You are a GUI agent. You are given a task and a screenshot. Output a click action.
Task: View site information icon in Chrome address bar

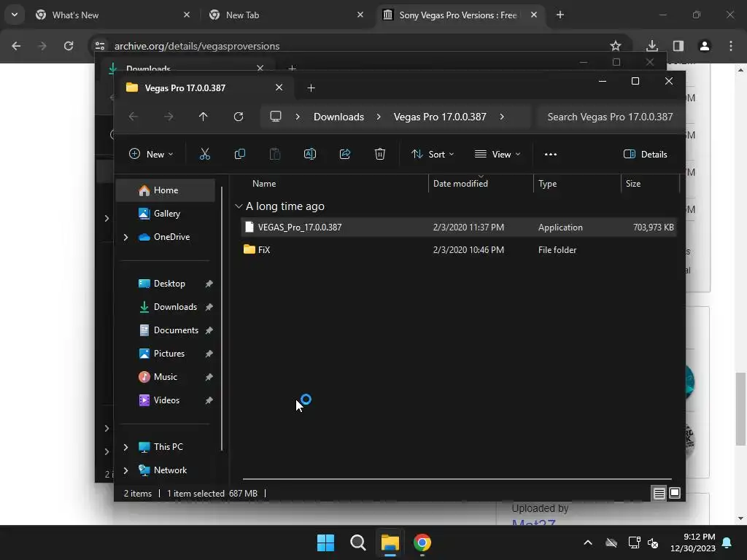[100, 46]
